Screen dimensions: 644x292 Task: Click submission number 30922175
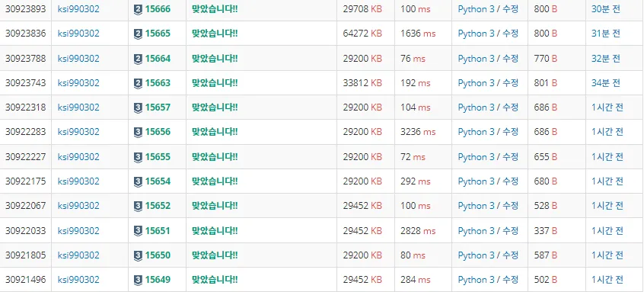[x=25, y=181]
